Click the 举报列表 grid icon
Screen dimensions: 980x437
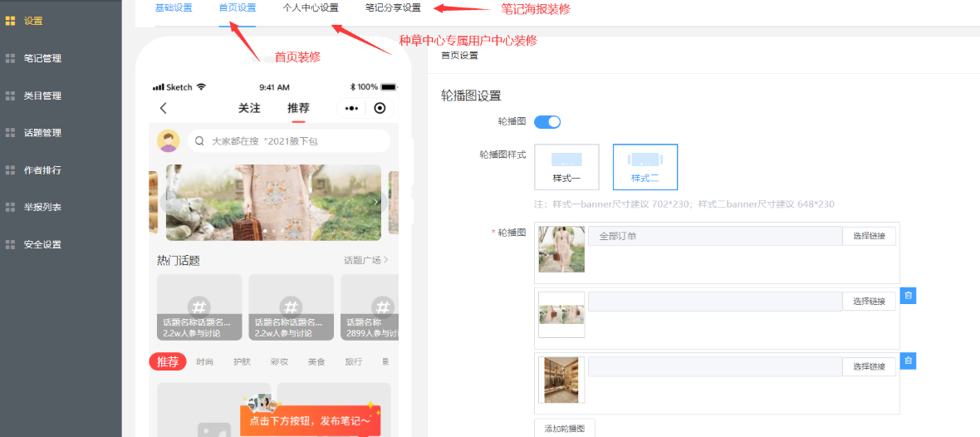pos(10,207)
